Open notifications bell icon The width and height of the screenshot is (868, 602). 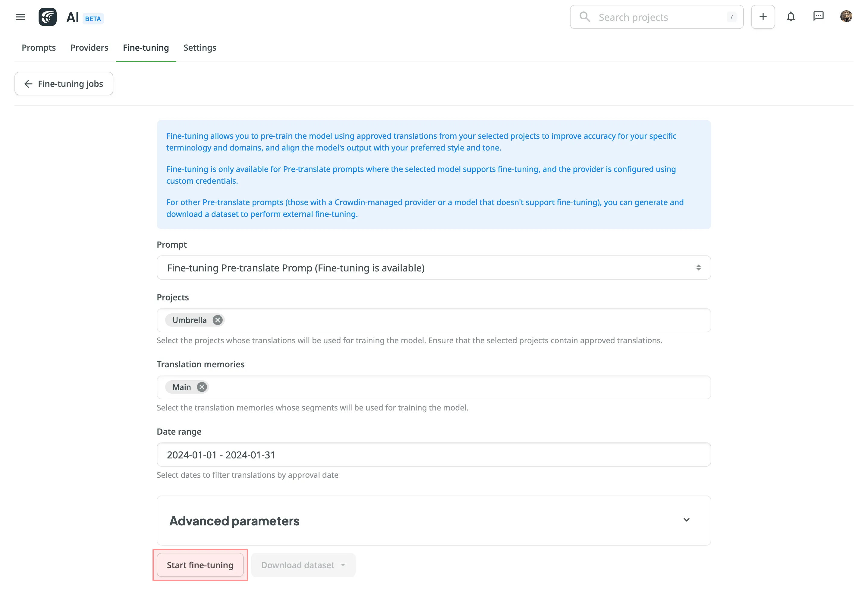click(790, 17)
